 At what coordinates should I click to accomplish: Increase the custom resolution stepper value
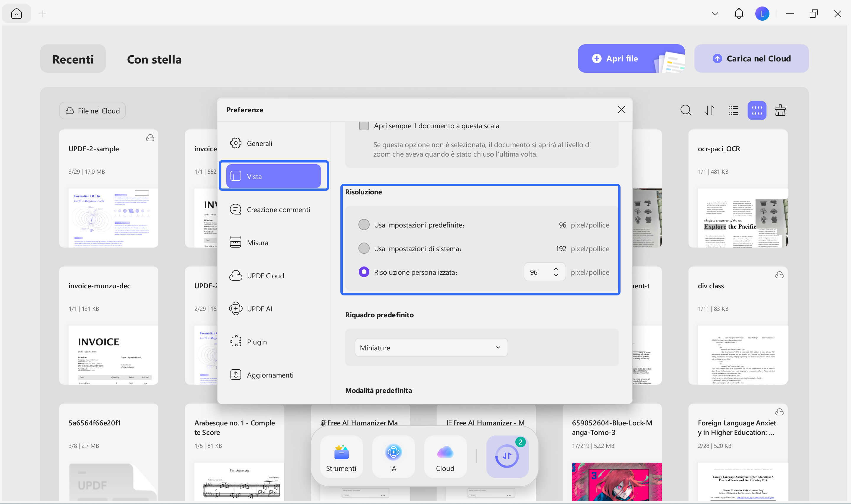(556, 269)
